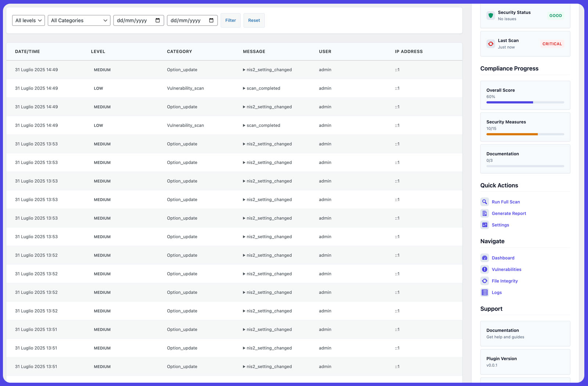Click the Generate Report link
588x386 pixels.
pos(509,213)
